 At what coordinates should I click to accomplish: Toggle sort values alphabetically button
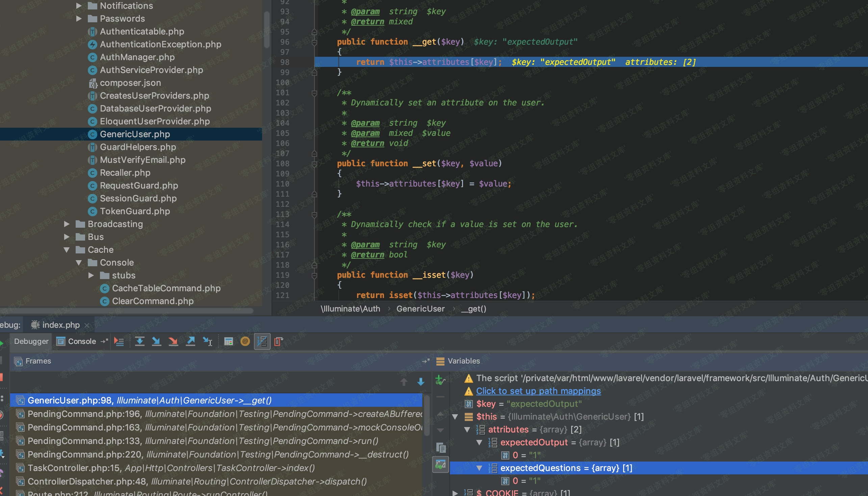[x=262, y=341]
